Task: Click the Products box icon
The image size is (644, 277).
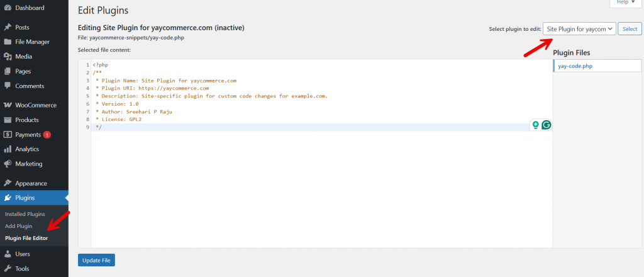Action: 8,120
